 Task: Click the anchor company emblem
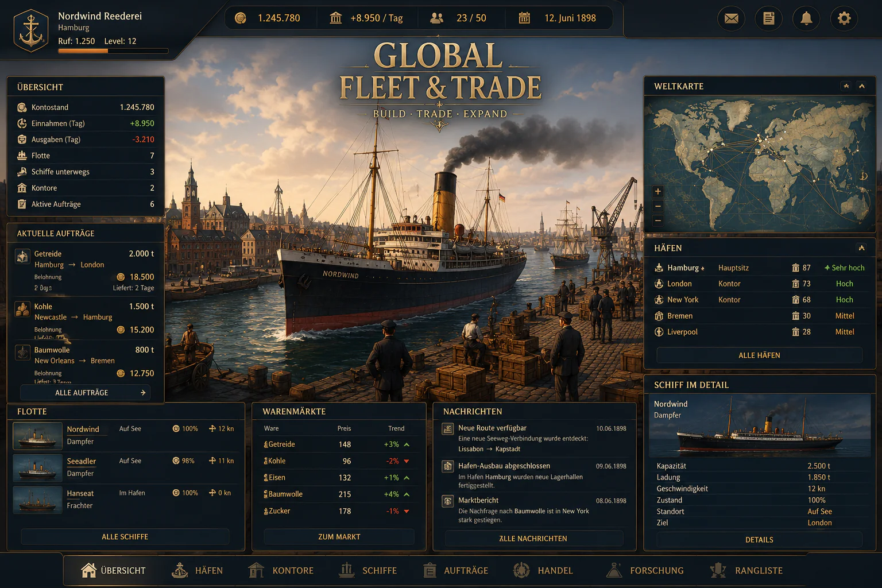pos(31,31)
